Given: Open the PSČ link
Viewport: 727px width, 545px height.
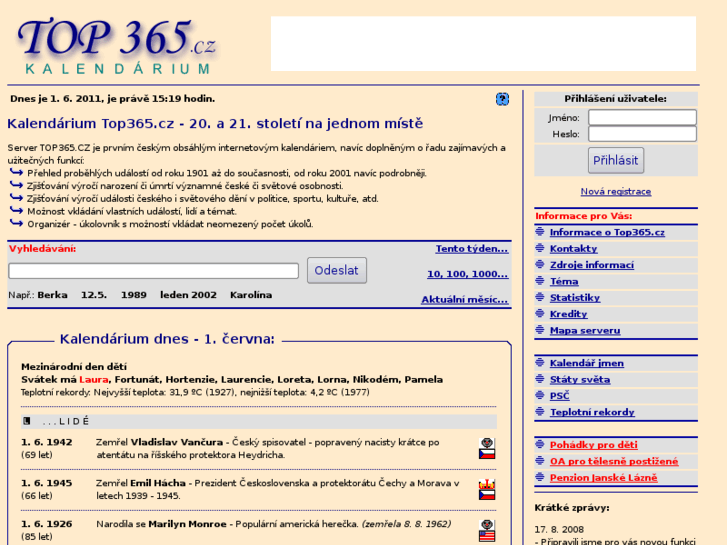Looking at the screenshot, I should point(560,396).
